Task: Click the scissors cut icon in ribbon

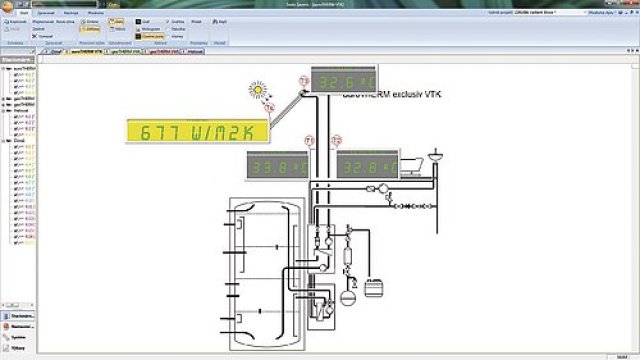Action: coord(35,36)
